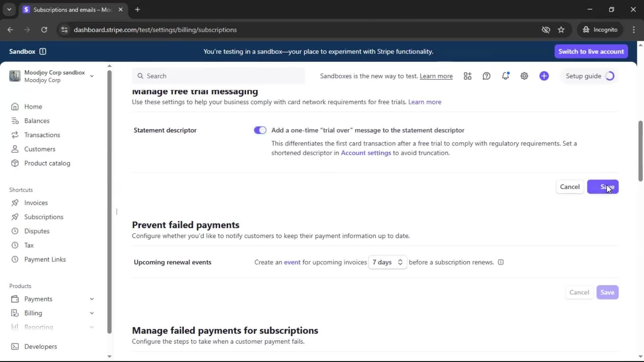This screenshot has width=644, height=362.
Task: Disable the trial over statement descriptor toggle
Action: coord(260,130)
